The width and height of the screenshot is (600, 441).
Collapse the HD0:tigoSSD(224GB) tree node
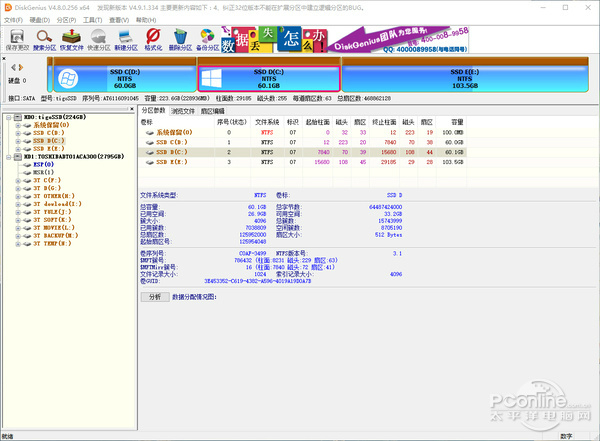click(x=9, y=116)
